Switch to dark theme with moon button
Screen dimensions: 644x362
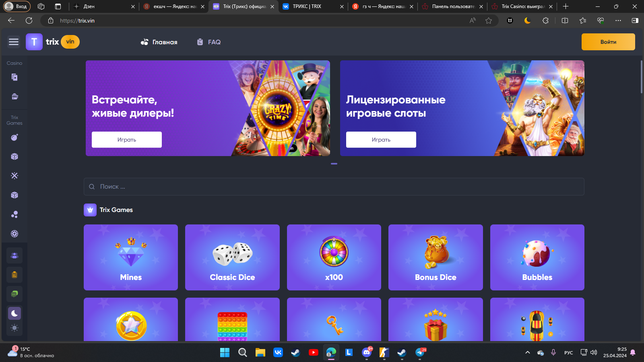coord(14,313)
